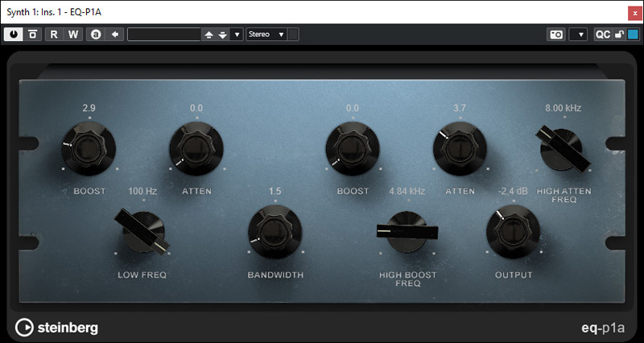The width and height of the screenshot is (644, 343).
Task: Click the camera snapshot icon
Action: (556, 35)
